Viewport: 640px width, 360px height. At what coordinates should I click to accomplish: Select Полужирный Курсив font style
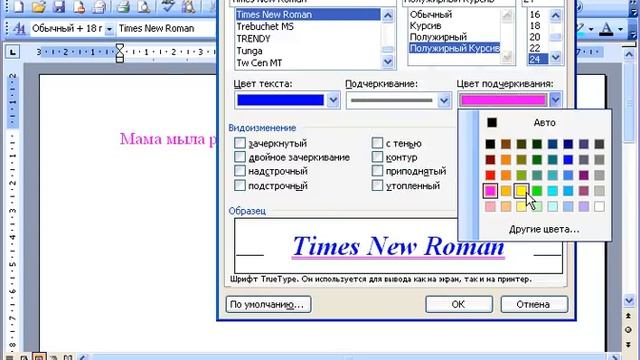[454, 48]
